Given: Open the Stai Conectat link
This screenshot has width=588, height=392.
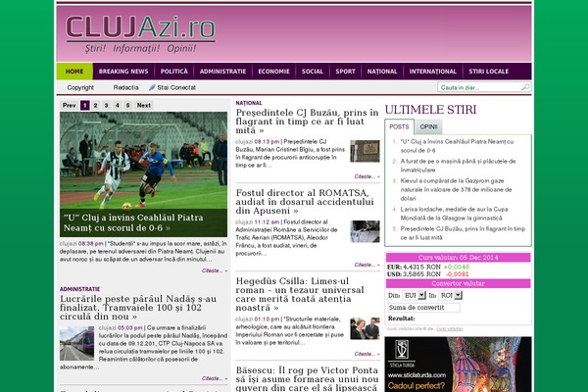Looking at the screenshot, I should coord(176,87).
